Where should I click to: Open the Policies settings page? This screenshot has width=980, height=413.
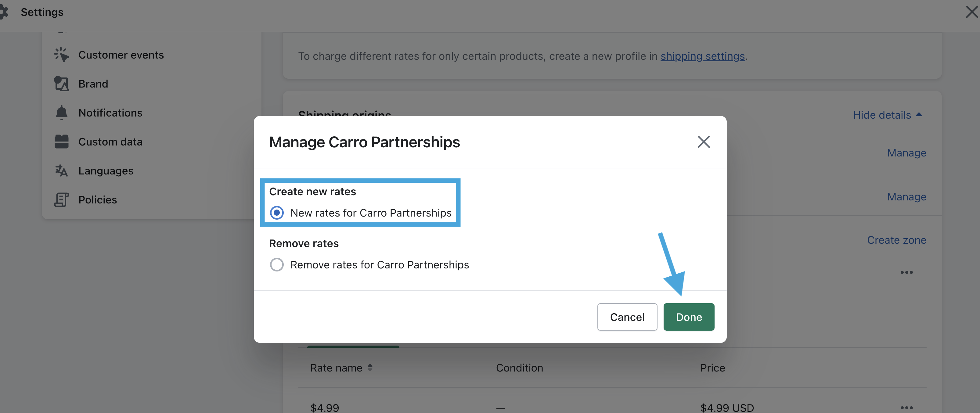tap(97, 200)
